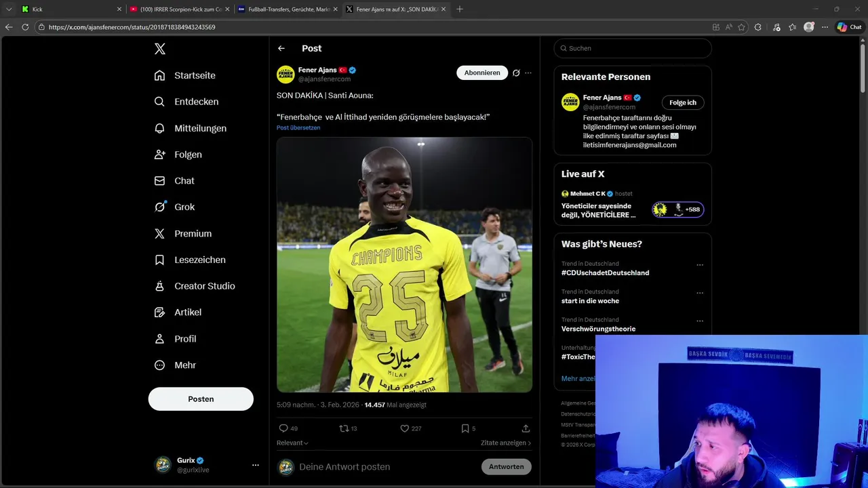
Task: Click trend start in die woche
Action: point(590,301)
